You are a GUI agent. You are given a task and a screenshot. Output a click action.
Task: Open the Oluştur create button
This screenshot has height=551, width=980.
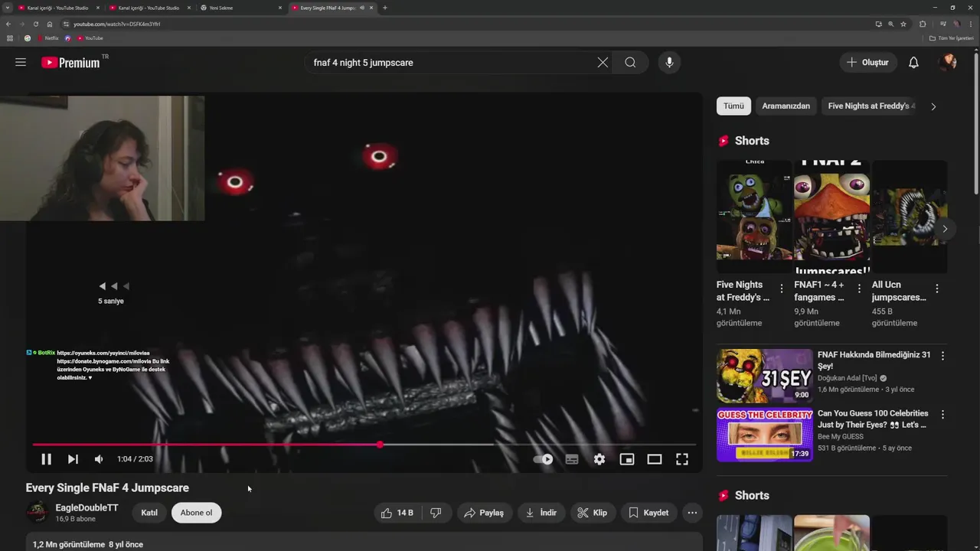point(868,63)
